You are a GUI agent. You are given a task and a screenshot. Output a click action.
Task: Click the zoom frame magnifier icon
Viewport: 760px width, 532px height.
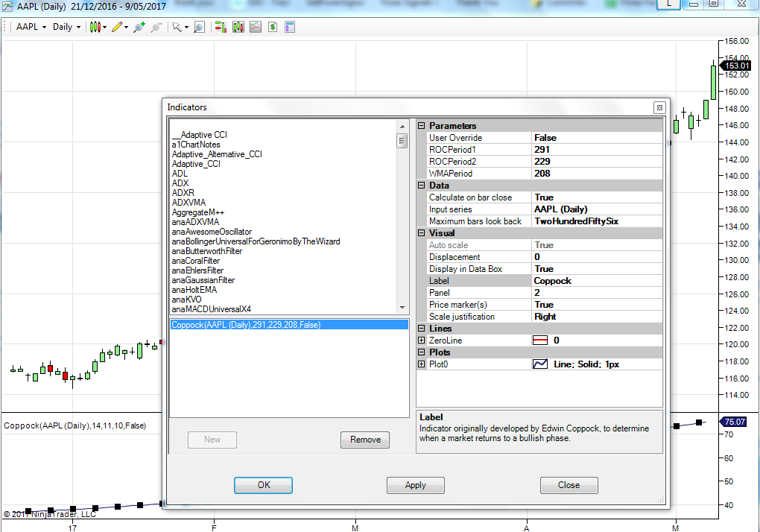click(199, 27)
